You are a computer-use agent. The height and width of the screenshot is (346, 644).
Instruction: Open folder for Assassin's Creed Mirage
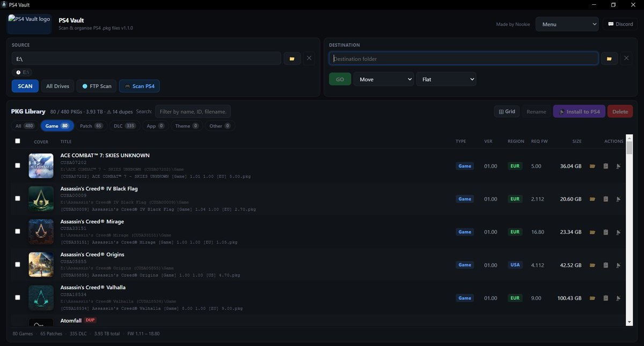(592, 233)
